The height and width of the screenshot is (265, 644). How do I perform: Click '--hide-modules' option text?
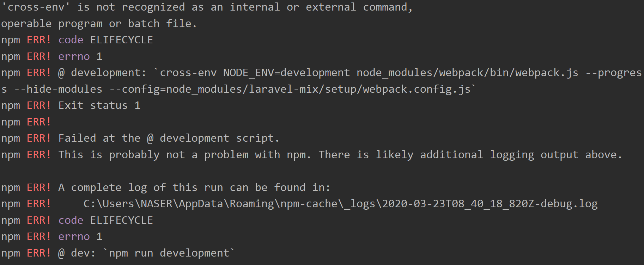[x=58, y=89]
